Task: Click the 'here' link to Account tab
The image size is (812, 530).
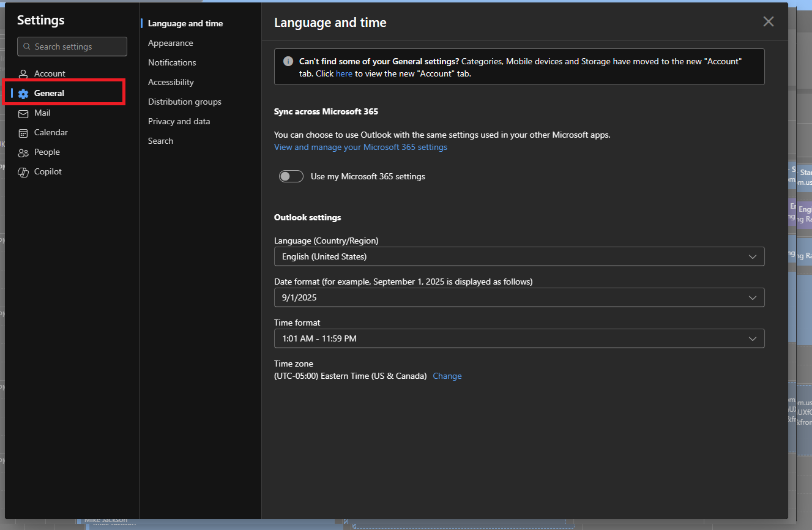Action: point(344,73)
